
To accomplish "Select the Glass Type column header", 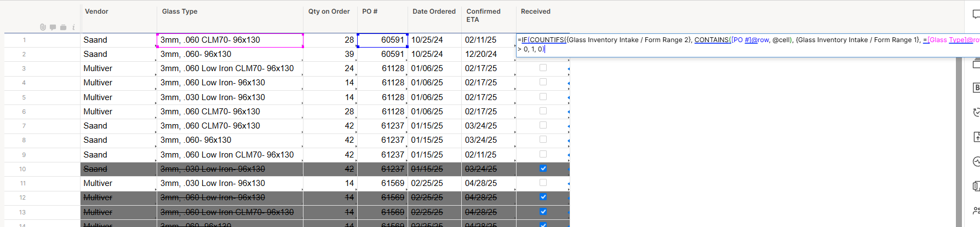I will [x=230, y=18].
